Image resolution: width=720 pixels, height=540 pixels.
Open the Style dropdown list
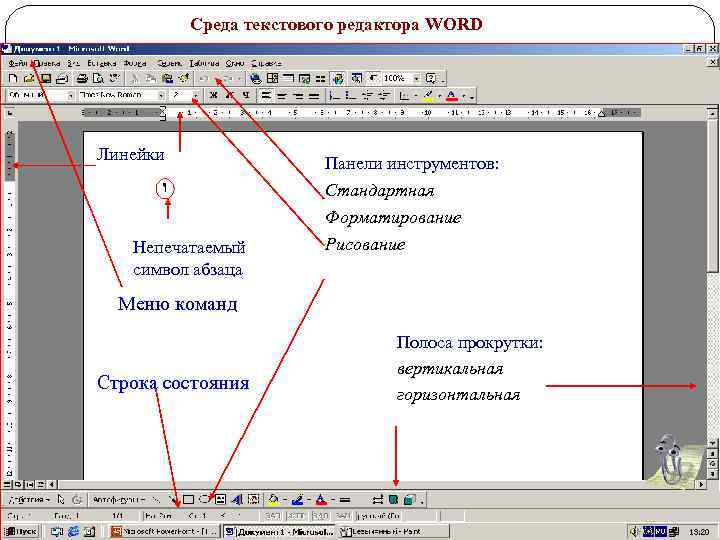coord(71,96)
